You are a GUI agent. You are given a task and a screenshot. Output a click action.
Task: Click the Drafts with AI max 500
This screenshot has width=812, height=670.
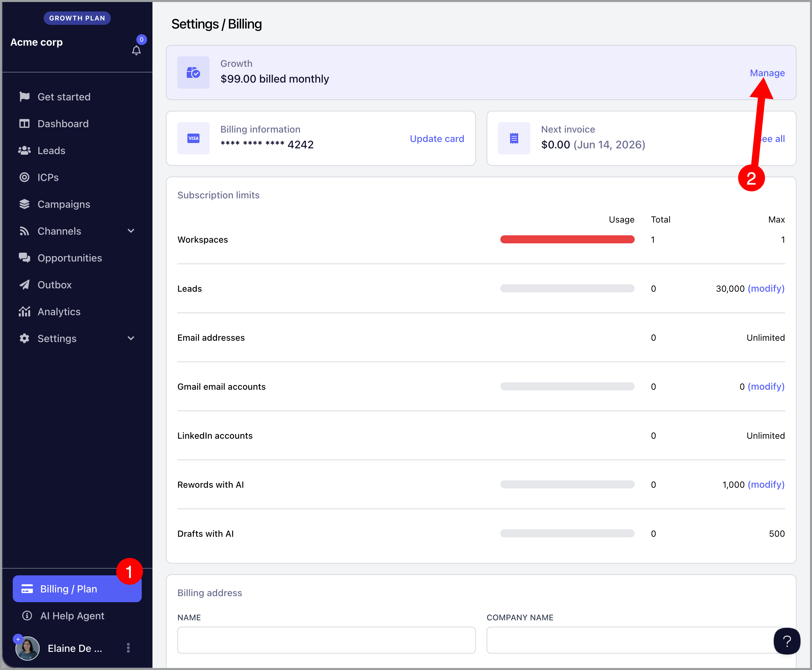(777, 534)
